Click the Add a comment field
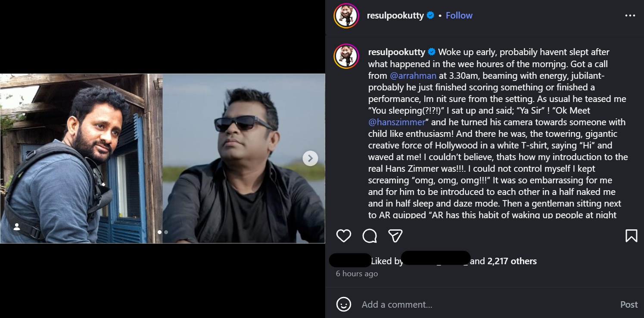This screenshot has height=318, width=644. coord(474,305)
